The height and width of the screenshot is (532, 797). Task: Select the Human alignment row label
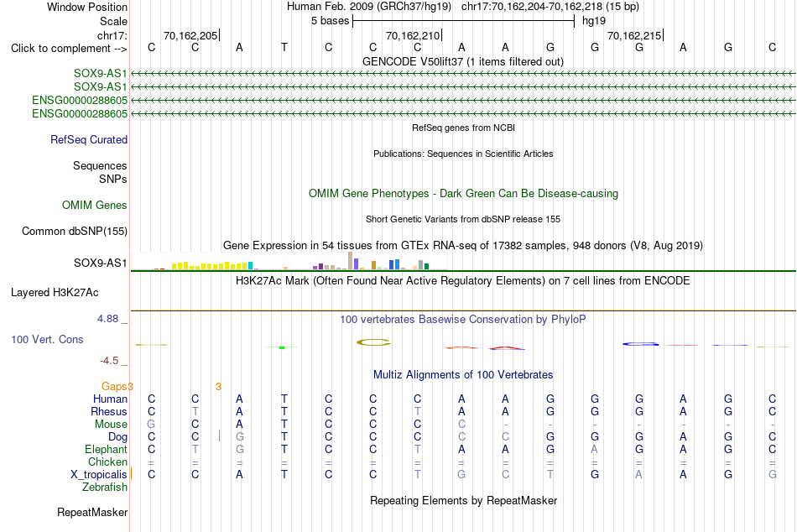click(110, 399)
